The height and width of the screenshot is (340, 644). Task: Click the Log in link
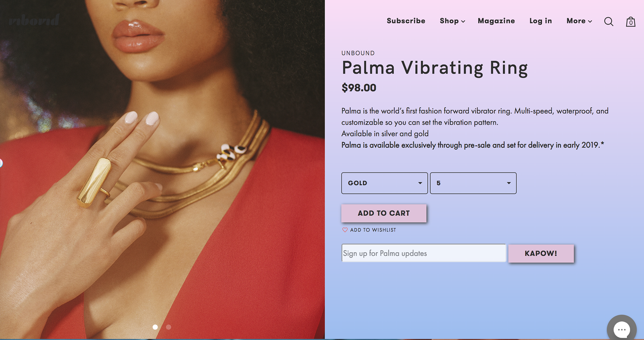540,21
